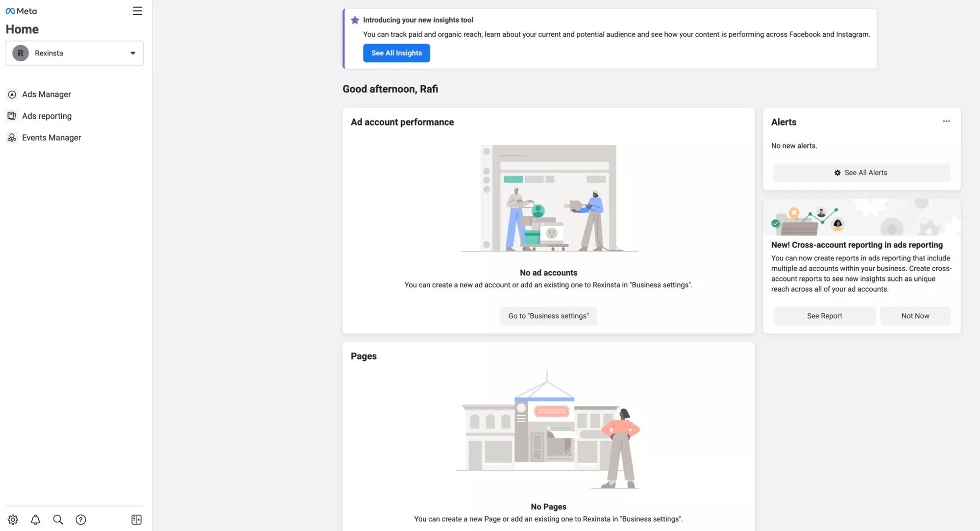Click the Rexinsta account chevron arrow
Screen dimensions: 980x531
(x=132, y=53)
